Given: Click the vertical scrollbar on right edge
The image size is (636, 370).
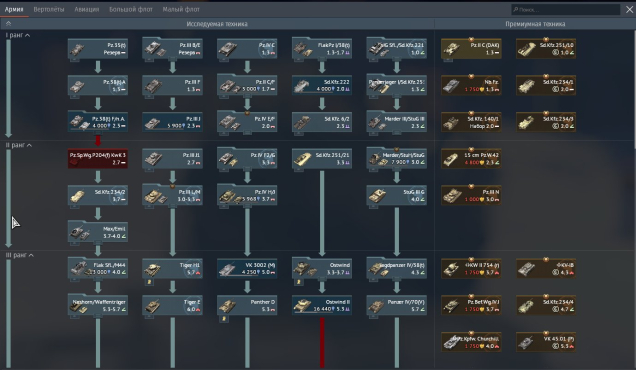Looking at the screenshot, I should [634, 89].
